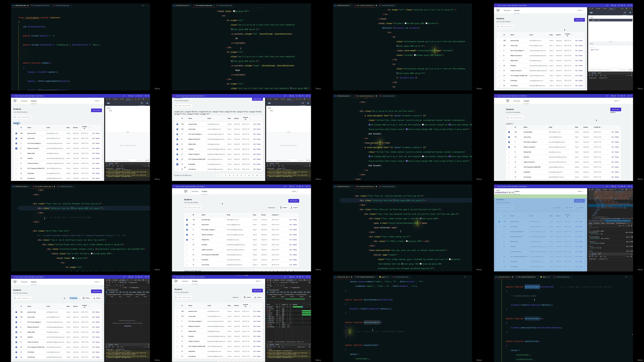Click import HAR icon in '10 selected' Network panel

click(x=120, y=285)
